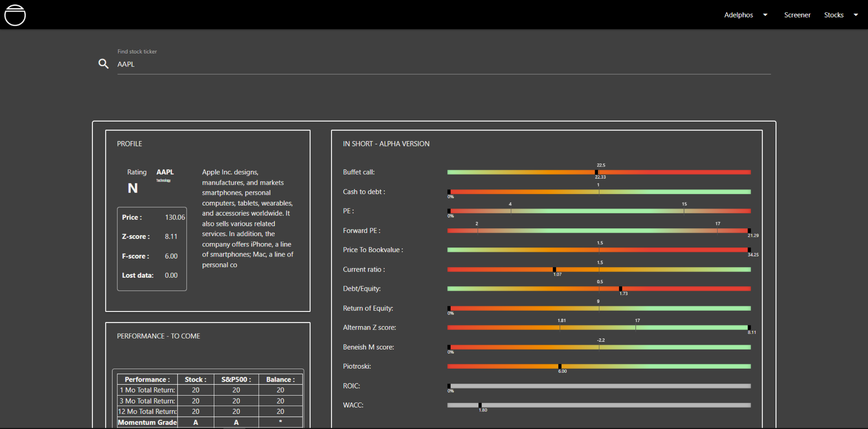This screenshot has width=868, height=429.
Task: Expand the Adelphos dropdown arrow
Action: pyautogui.click(x=765, y=15)
